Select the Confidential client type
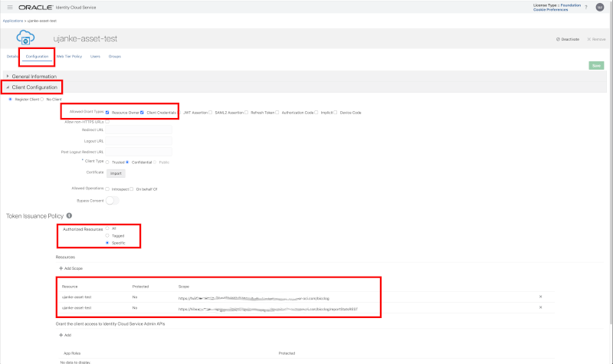 point(127,162)
